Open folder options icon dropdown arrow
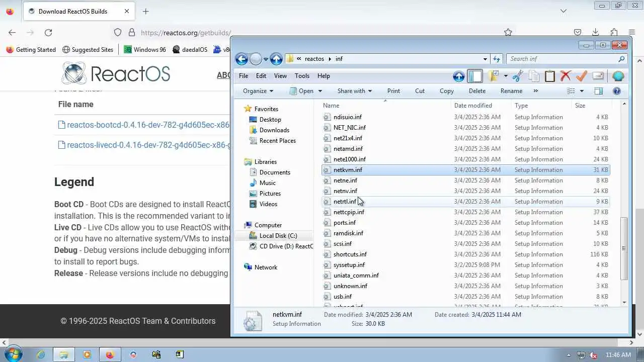This screenshot has height=362, width=644. coord(505,76)
